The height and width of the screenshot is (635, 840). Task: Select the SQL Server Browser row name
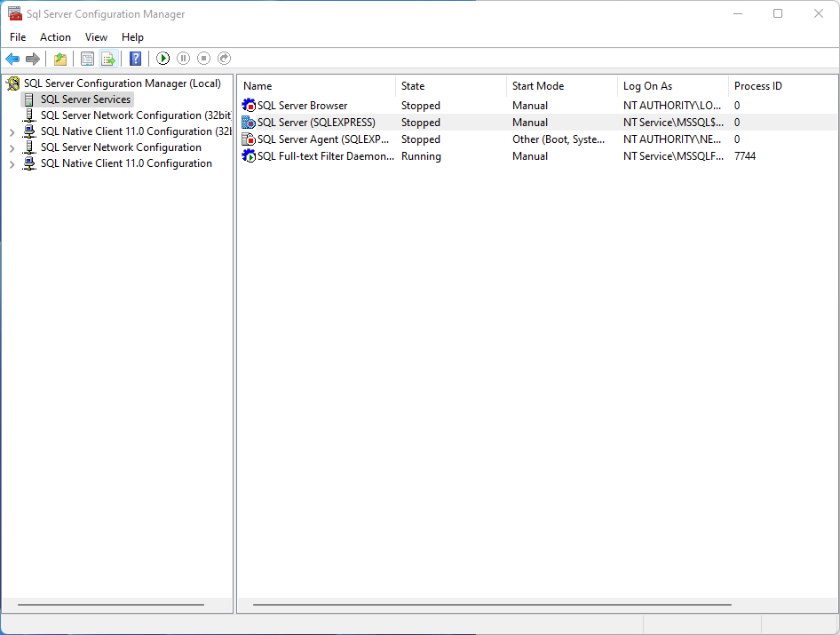302,106
